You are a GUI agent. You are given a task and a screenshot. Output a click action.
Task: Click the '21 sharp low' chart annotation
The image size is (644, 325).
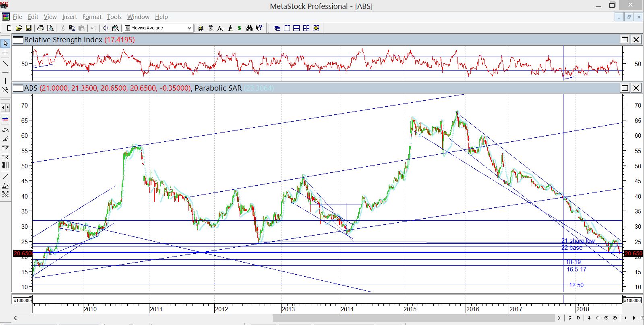click(x=578, y=241)
